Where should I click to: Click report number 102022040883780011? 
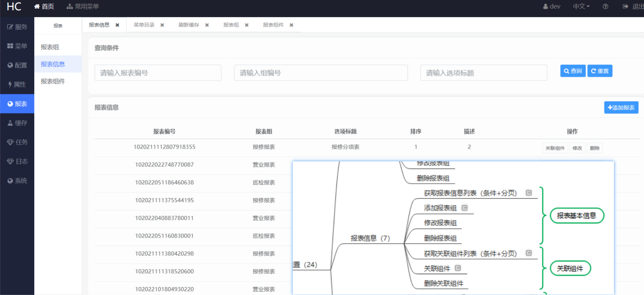164,218
